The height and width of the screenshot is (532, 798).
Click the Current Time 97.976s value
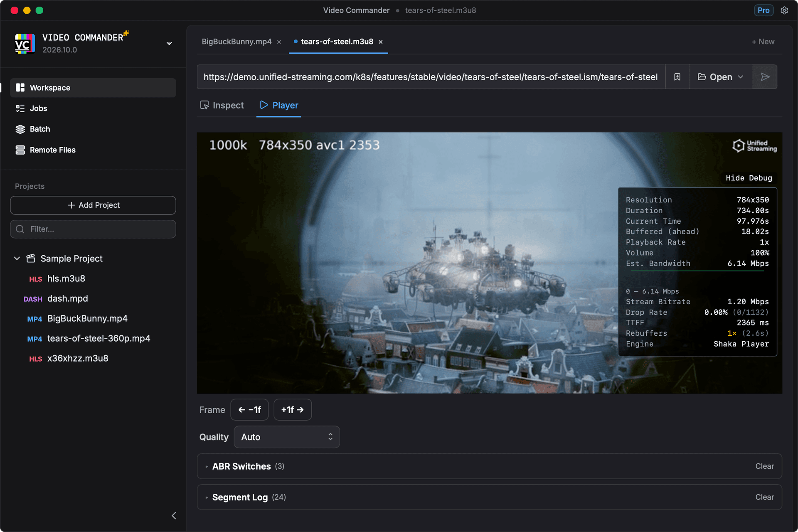click(x=753, y=221)
